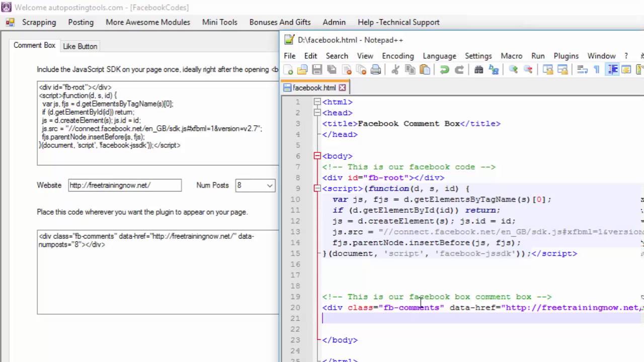Open the Encoding menu

coord(398,56)
